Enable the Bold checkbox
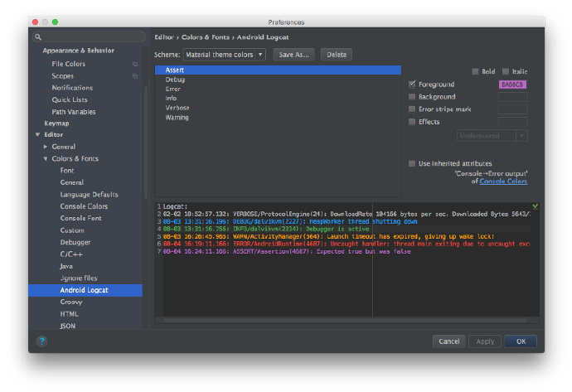 (x=475, y=71)
